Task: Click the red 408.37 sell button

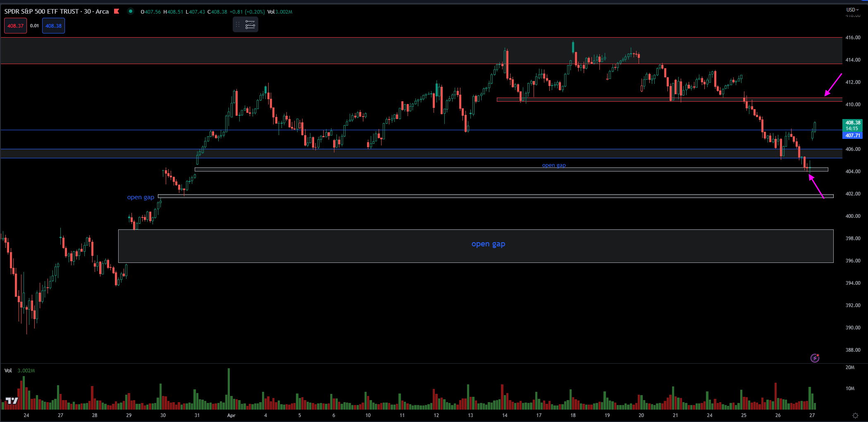Action: pos(15,26)
